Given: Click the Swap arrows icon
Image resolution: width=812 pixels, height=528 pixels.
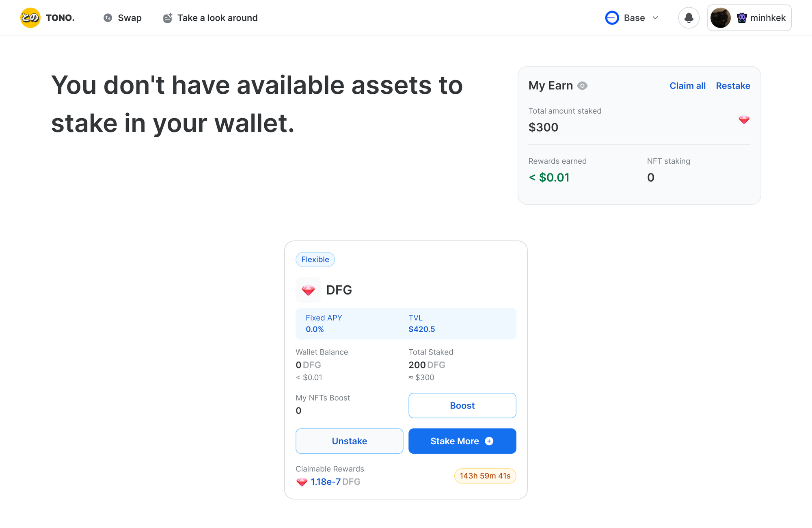Looking at the screenshot, I should 108,18.
